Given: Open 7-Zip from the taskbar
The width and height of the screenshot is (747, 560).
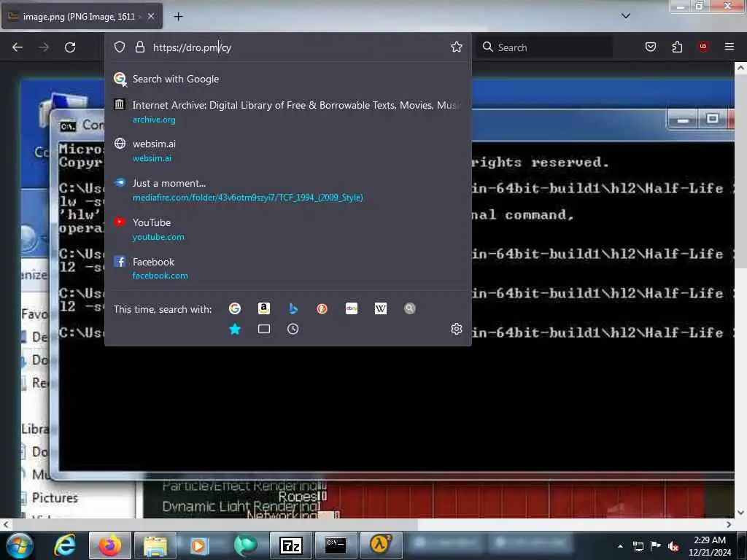Looking at the screenshot, I should point(291,545).
